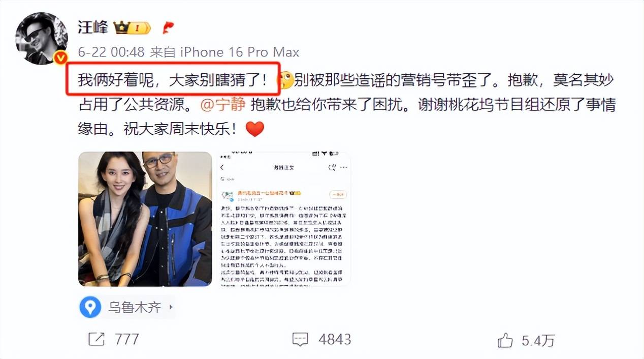Expand the arrow beside 乌鲁木齐
644x359 pixels.
click(x=171, y=307)
